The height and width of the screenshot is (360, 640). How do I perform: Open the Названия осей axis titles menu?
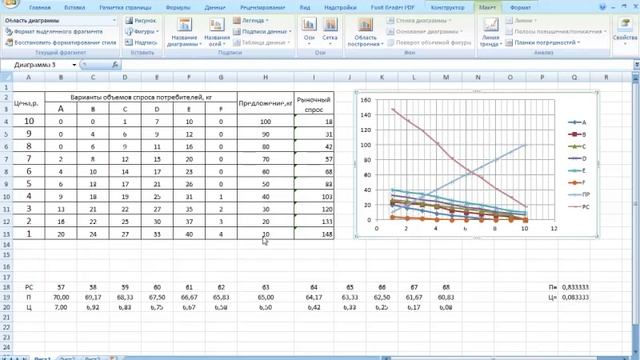(x=217, y=32)
